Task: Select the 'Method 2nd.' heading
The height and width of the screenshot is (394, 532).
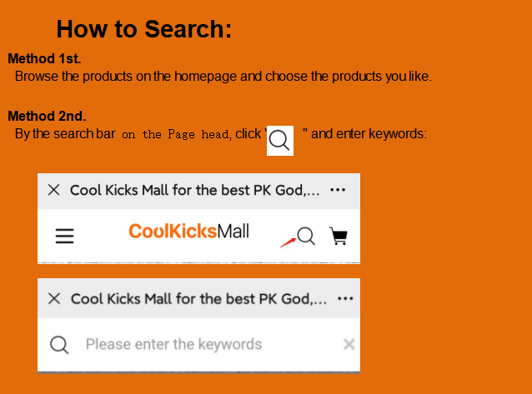Action: tap(47, 117)
